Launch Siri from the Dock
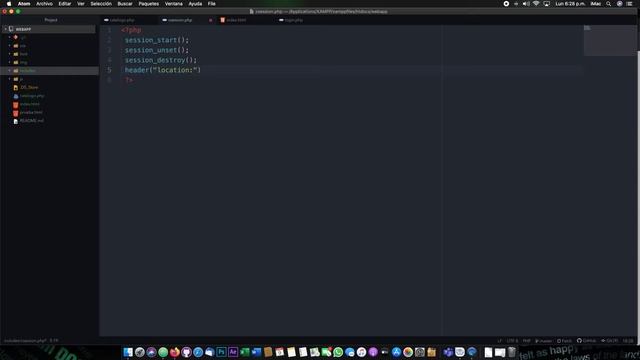Image resolution: width=640 pixels, height=360 pixels. pos(151,352)
